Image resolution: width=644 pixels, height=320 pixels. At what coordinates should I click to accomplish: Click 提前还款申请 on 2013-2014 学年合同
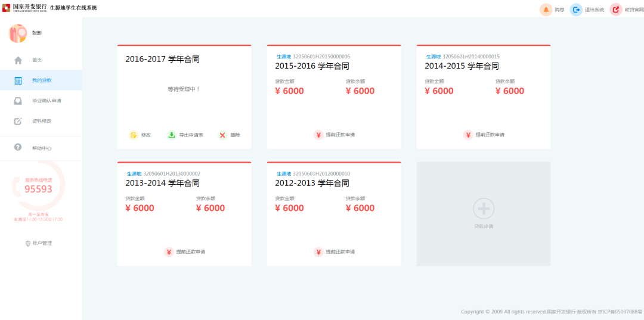point(191,252)
